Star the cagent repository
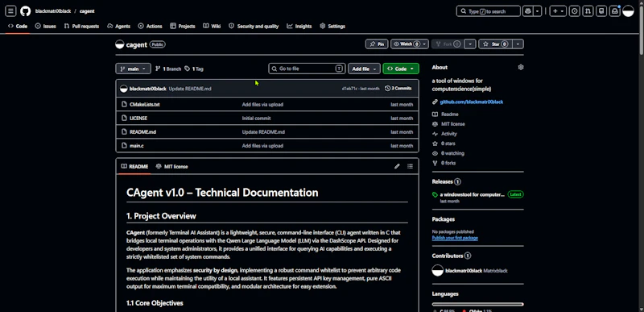The height and width of the screenshot is (312, 644). [496, 44]
